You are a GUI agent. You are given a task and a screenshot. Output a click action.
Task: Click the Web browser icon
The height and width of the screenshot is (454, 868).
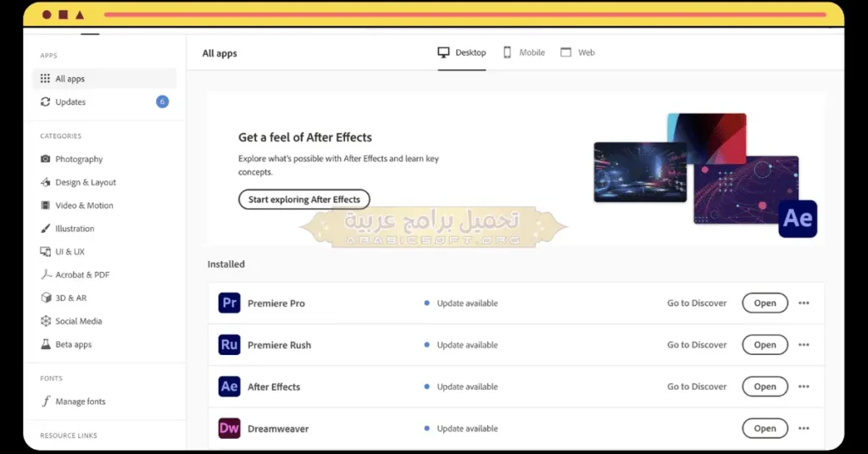(565, 53)
